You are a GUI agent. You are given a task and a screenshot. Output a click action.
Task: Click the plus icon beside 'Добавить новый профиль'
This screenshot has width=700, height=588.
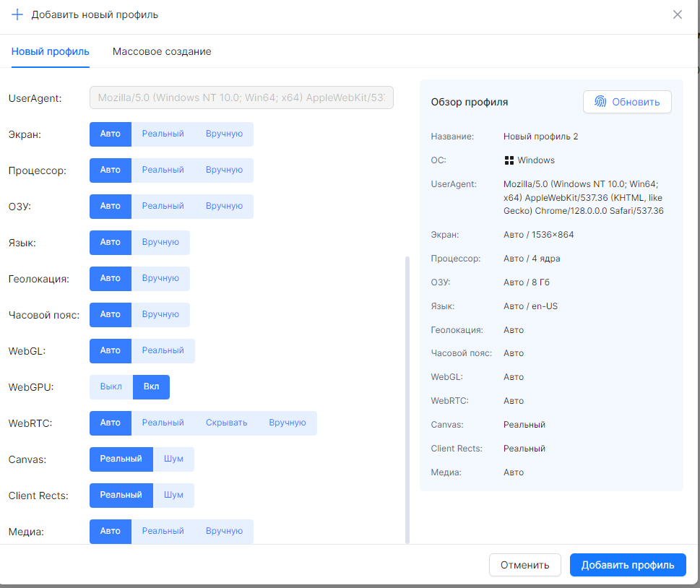tap(17, 14)
